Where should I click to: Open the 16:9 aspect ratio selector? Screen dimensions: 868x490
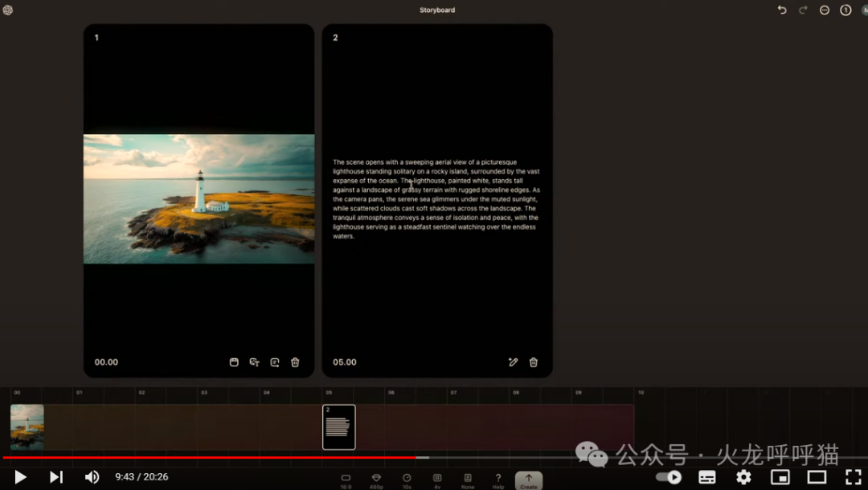[x=346, y=480]
